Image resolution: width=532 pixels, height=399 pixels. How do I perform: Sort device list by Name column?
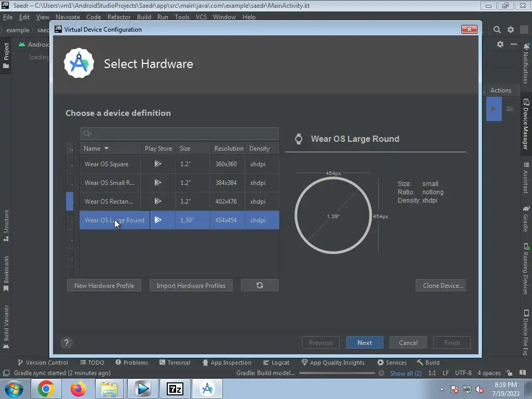tap(110, 148)
